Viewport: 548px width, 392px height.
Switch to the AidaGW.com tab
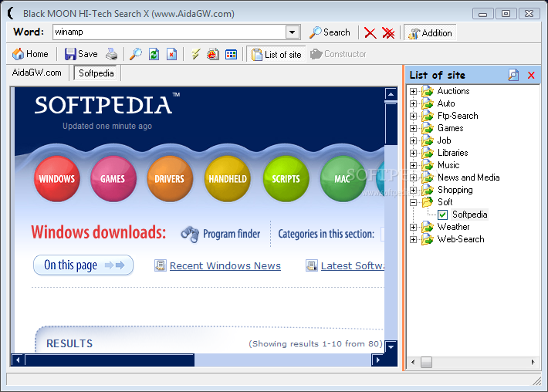pyautogui.click(x=37, y=73)
